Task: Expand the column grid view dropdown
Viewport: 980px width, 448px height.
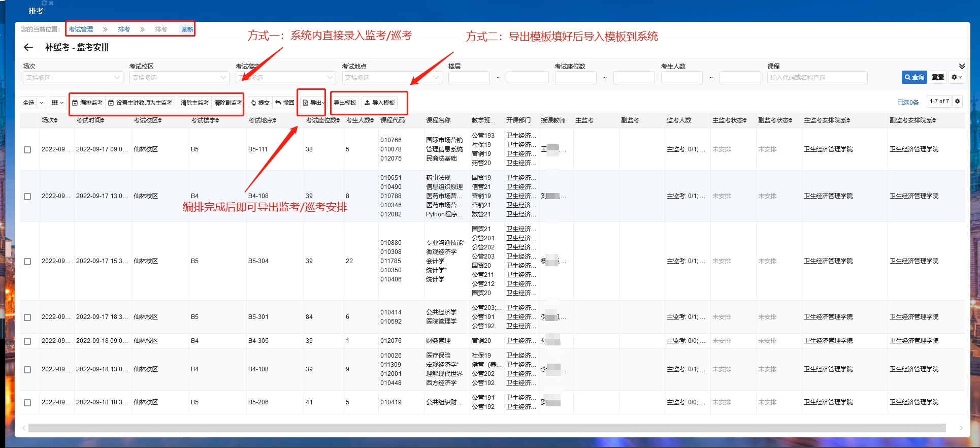Action: coord(57,103)
